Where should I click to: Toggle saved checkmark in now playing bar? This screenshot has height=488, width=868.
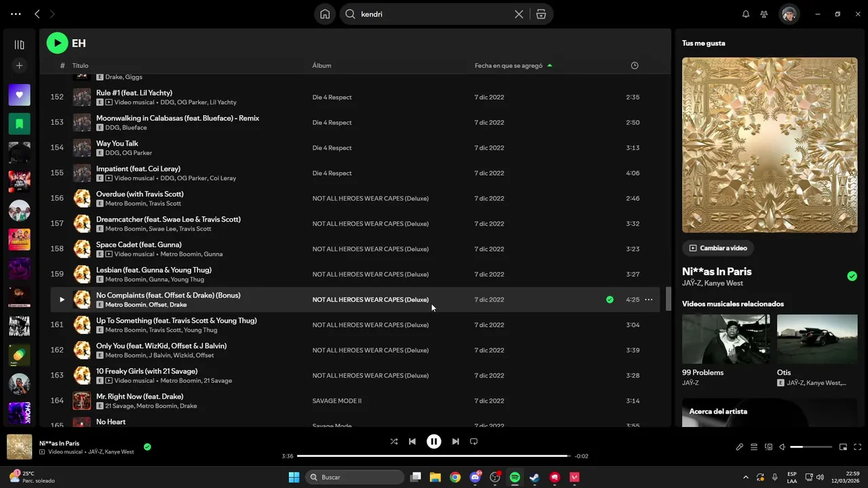(x=147, y=447)
